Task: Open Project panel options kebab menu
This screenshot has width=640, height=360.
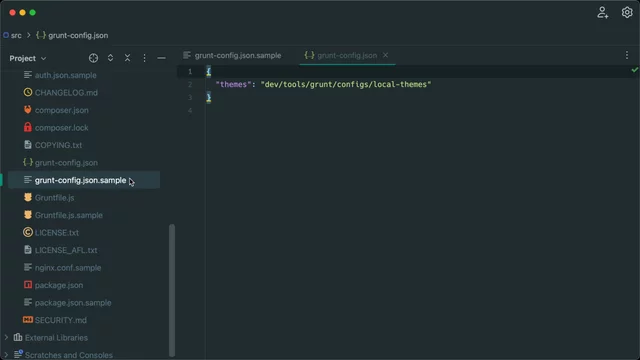Action: tap(144, 58)
